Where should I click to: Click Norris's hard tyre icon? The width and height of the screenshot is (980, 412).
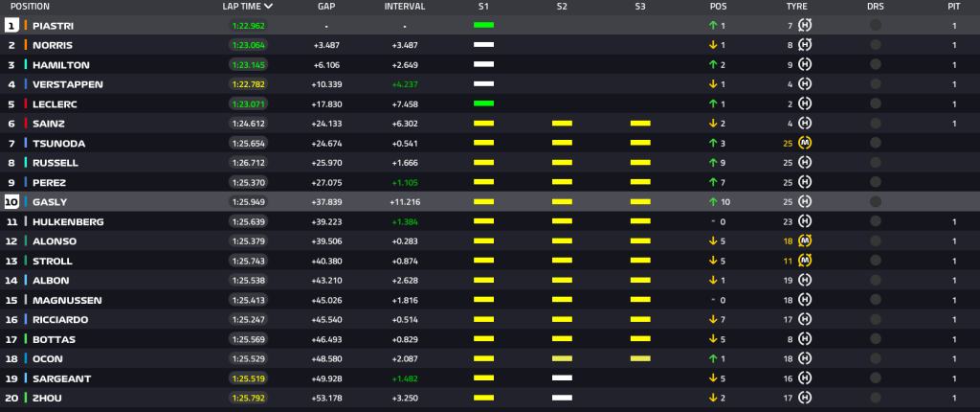[x=805, y=45]
